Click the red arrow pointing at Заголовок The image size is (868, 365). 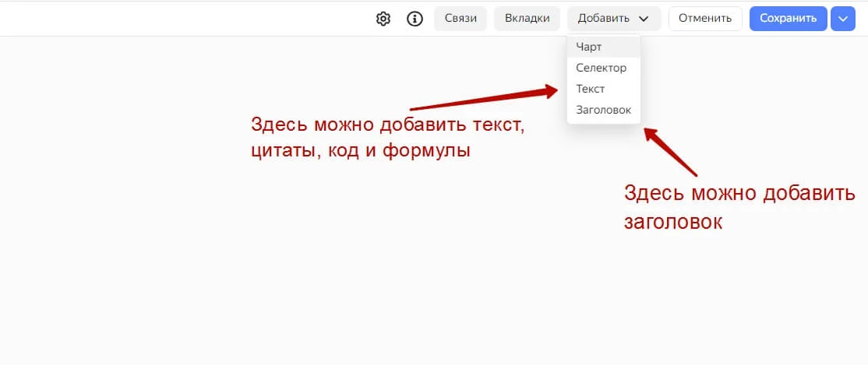click(670, 152)
